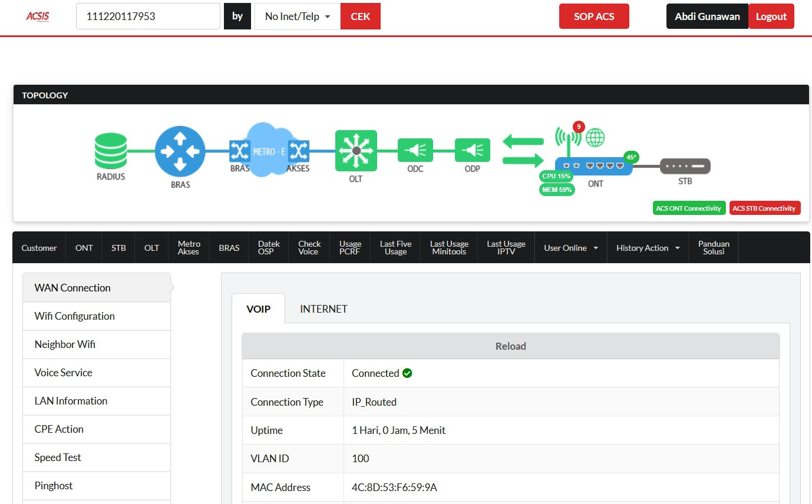Click the ACSIS logo

[x=37, y=16]
